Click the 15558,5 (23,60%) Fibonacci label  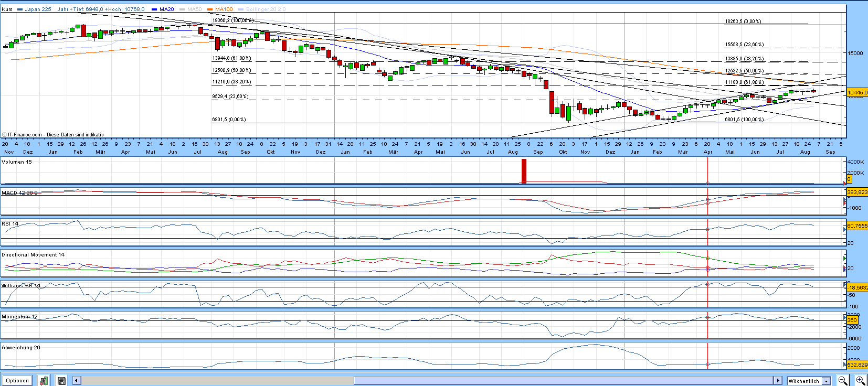pyautogui.click(x=744, y=45)
